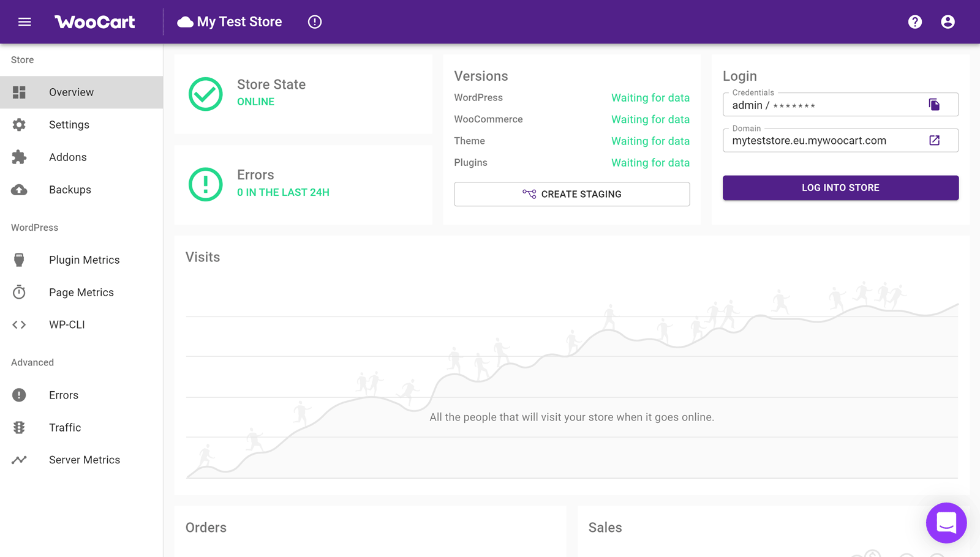Click the Versions heading

481,77
